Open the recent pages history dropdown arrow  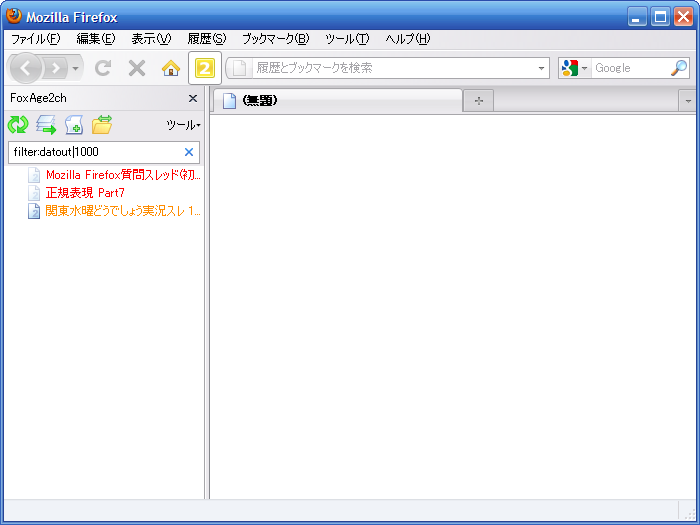75,68
